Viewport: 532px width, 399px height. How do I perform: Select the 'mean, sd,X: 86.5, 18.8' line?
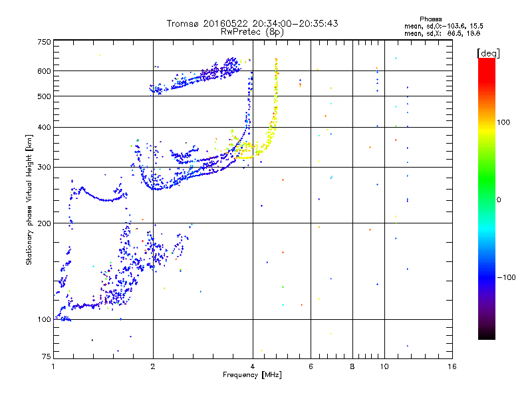coord(442,33)
